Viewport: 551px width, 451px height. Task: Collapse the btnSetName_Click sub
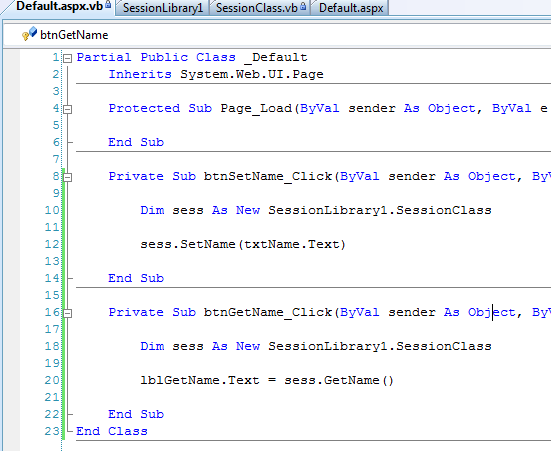(x=67, y=177)
